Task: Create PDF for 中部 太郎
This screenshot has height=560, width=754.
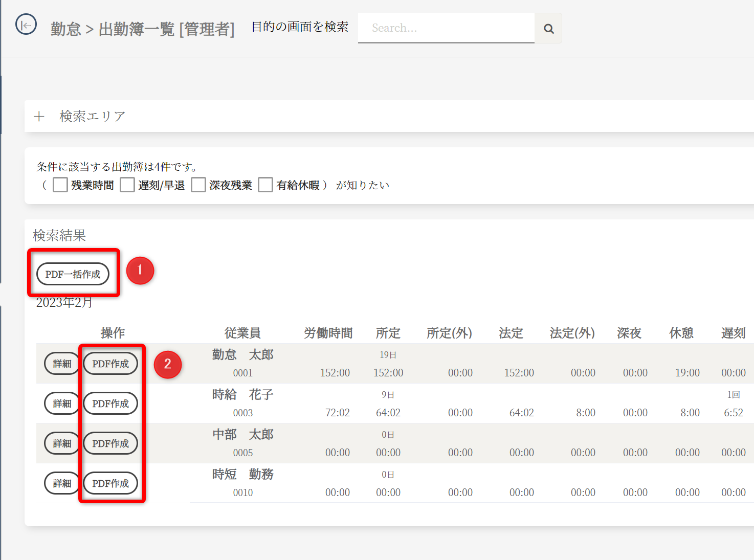Action: pos(110,443)
